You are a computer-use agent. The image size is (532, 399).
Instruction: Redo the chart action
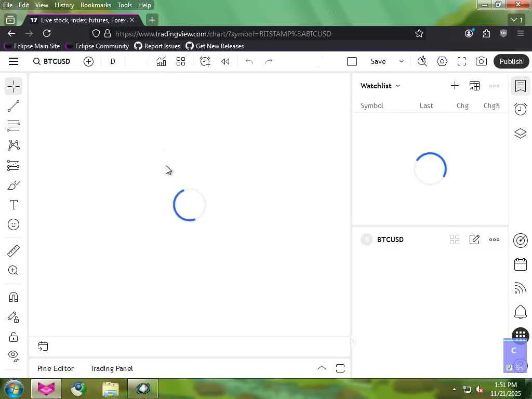[x=269, y=61]
